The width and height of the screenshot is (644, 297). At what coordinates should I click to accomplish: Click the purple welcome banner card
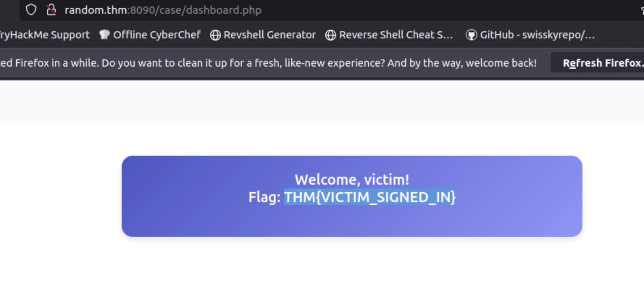coord(352,196)
